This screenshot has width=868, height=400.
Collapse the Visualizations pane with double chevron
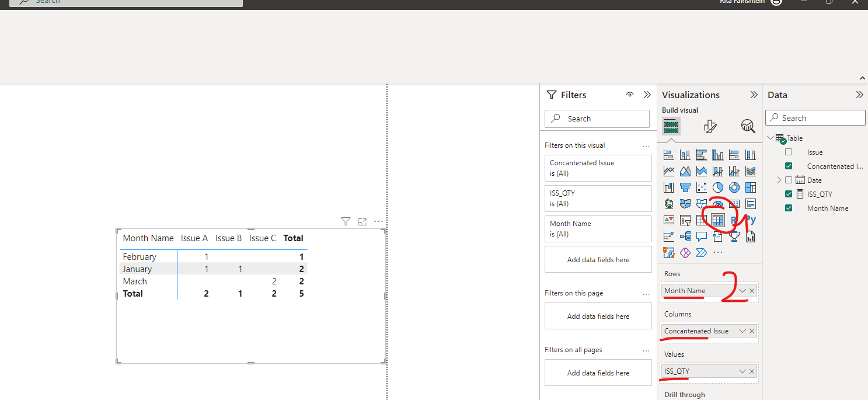[x=754, y=95]
